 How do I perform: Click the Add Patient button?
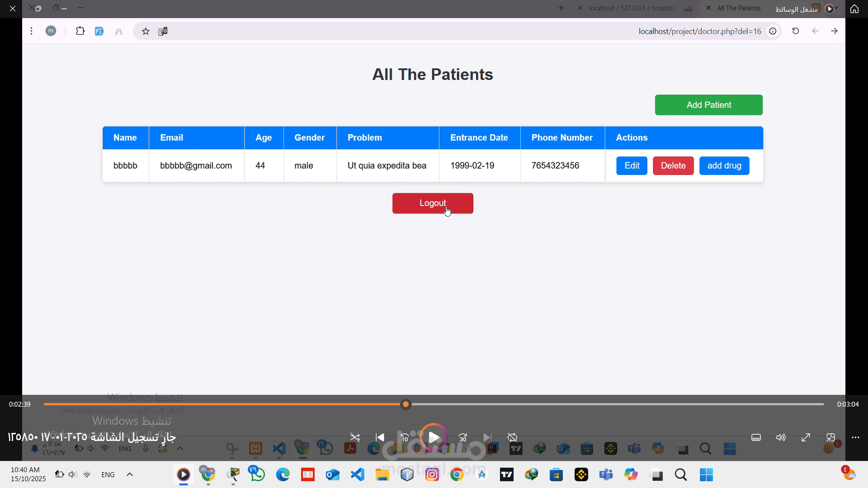click(x=709, y=105)
